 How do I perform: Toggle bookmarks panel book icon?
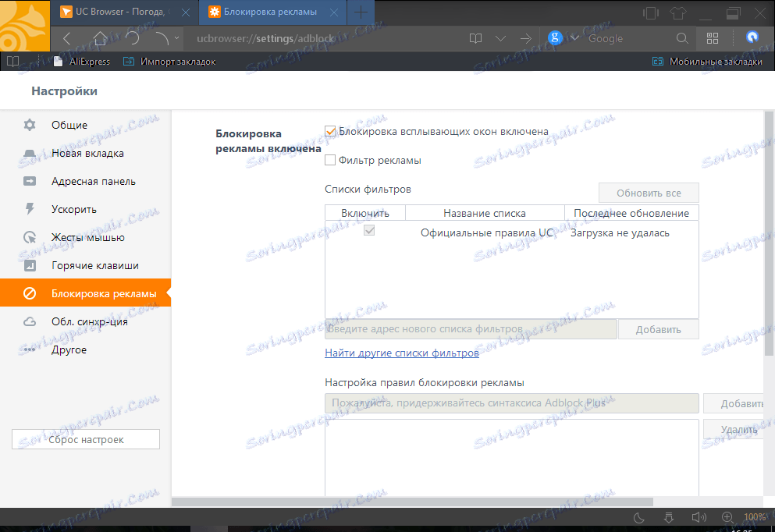[x=12, y=62]
